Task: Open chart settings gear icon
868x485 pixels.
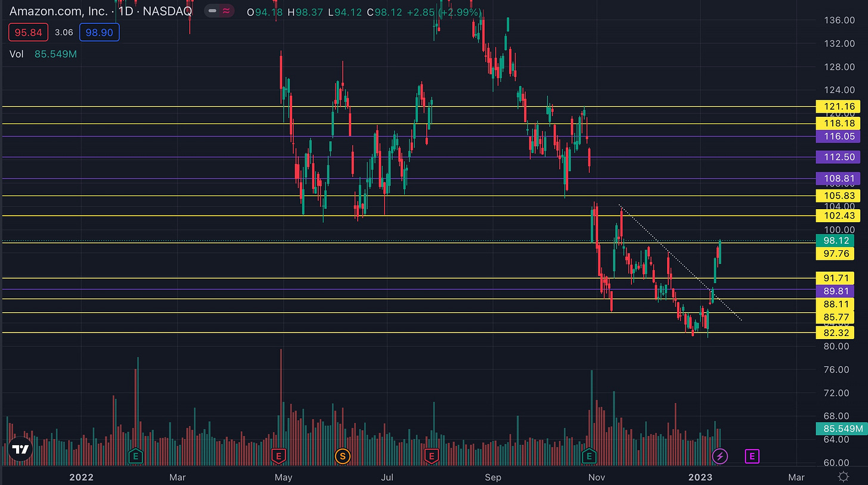Action: tap(843, 477)
